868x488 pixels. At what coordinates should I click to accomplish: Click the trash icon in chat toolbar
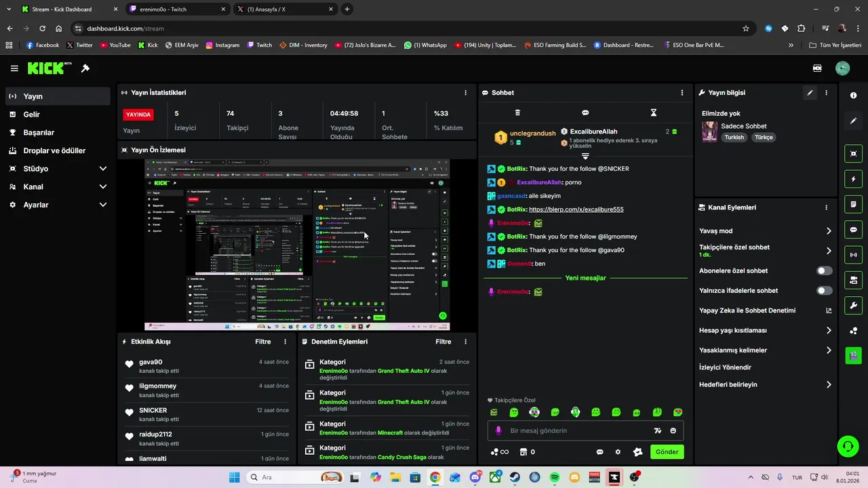click(x=517, y=113)
